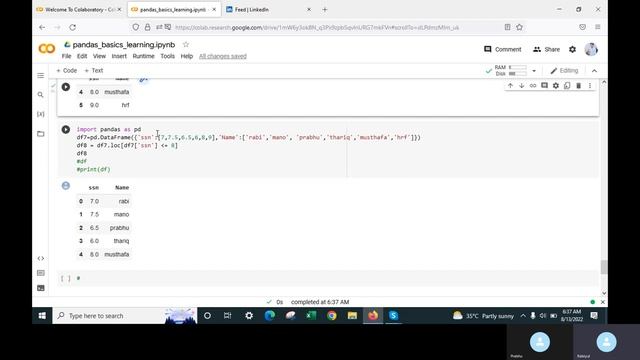Screen dimensions: 640x360
Task: Open cell editor settings gear
Action: pos(556,86)
